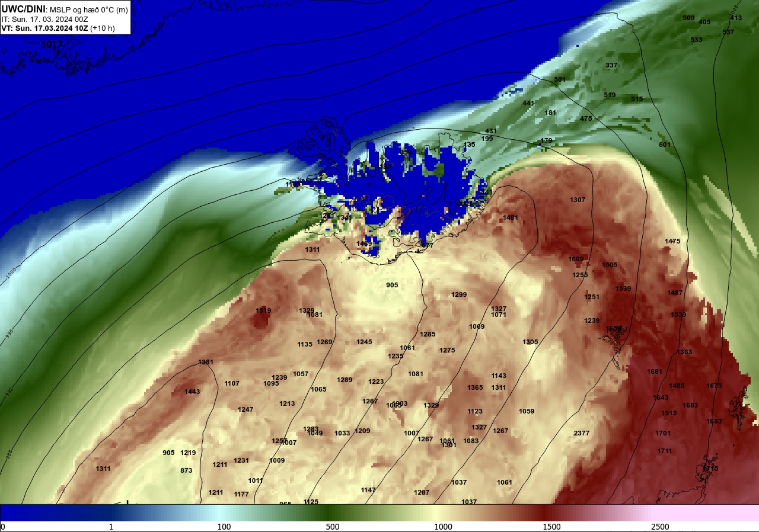Click the 1107 height value

tap(232, 383)
